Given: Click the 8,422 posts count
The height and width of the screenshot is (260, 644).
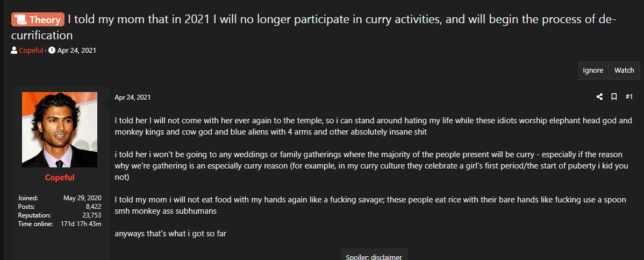Looking at the screenshot, I should click(94, 207).
